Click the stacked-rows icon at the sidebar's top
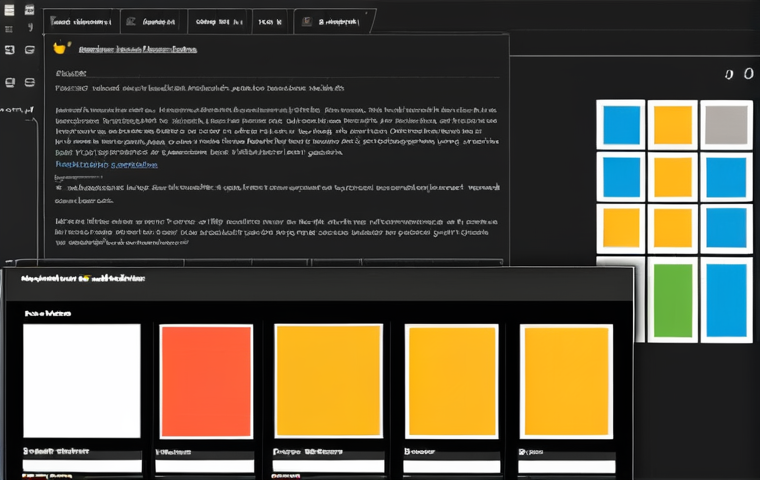This screenshot has height=480, width=760. pos(9,9)
